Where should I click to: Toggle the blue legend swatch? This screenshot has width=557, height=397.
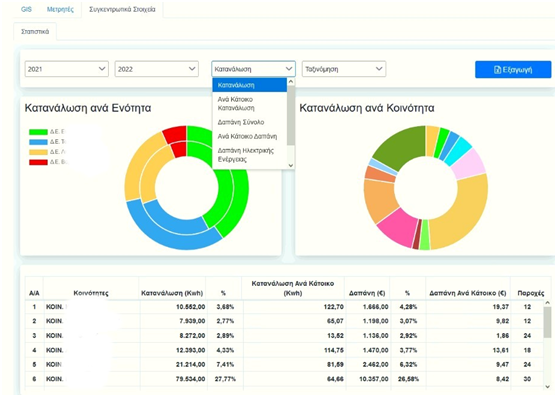[x=38, y=142]
